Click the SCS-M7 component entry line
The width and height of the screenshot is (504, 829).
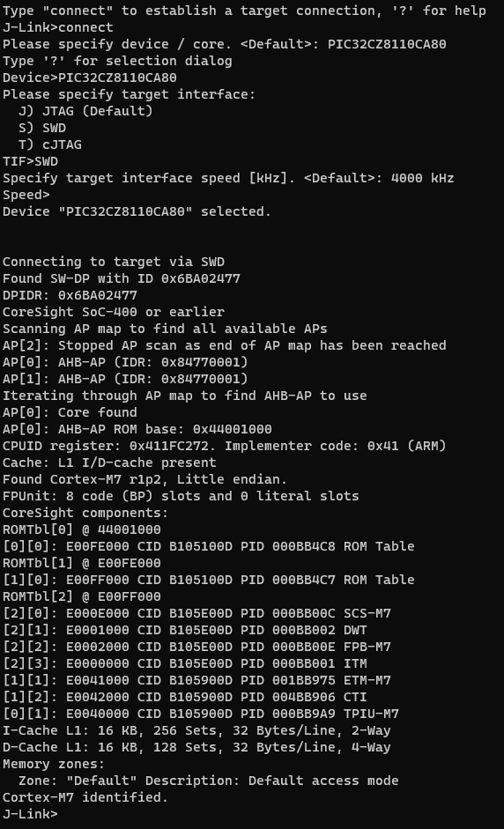click(x=196, y=613)
